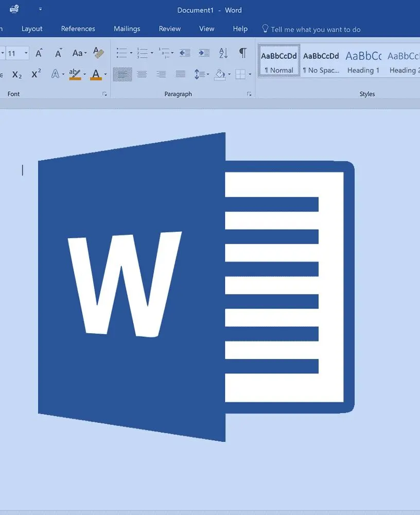Screen dimensions: 420x515
Task: Apply borders with the Borders icon
Action: tap(240, 74)
